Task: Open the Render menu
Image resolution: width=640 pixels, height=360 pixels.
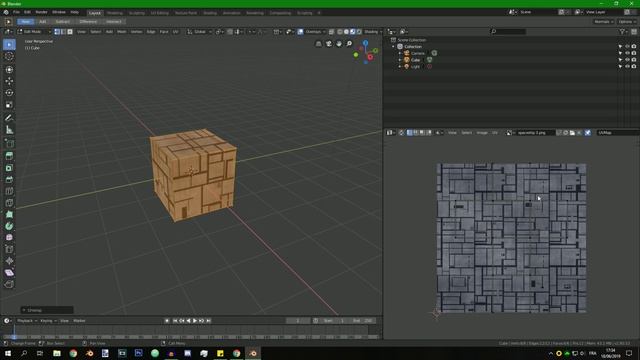Action: [41, 12]
